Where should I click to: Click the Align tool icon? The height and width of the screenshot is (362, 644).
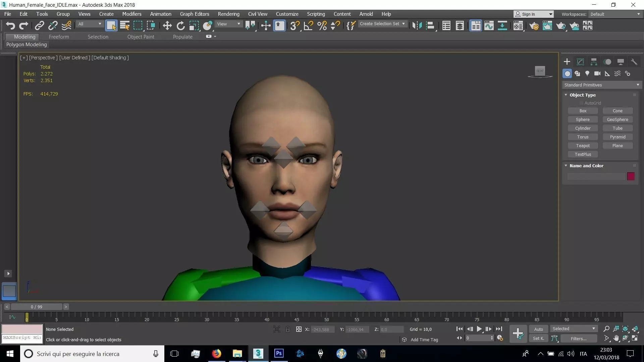pos(430,26)
